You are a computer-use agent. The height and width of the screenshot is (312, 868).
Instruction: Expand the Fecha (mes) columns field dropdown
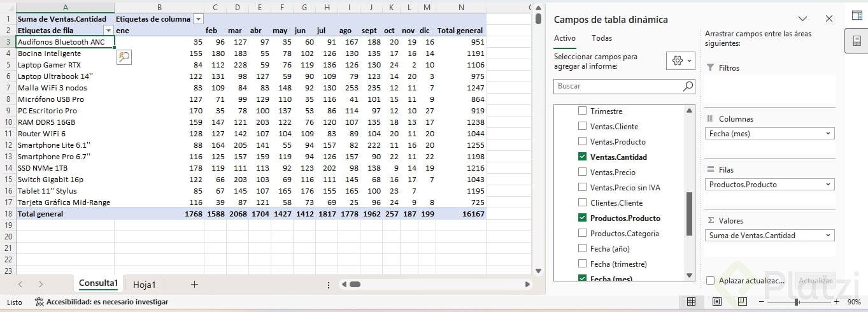tap(828, 134)
